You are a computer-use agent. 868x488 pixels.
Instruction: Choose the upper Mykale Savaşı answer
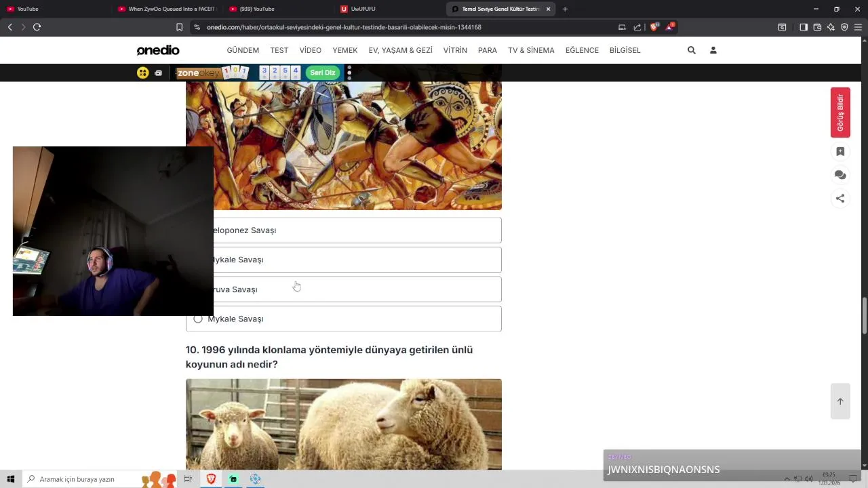point(343,260)
